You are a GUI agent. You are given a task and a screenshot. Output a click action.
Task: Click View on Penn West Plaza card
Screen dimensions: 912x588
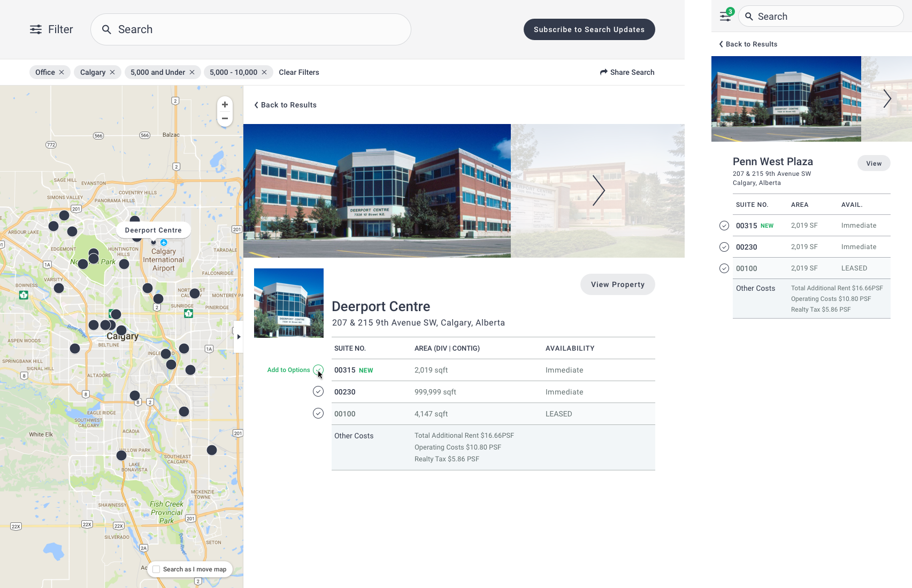pyautogui.click(x=873, y=163)
